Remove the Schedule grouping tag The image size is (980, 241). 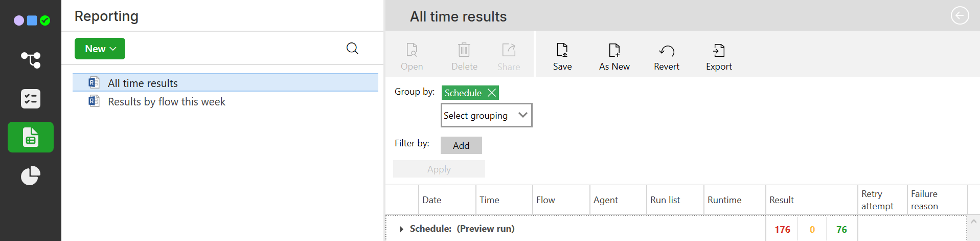click(491, 93)
